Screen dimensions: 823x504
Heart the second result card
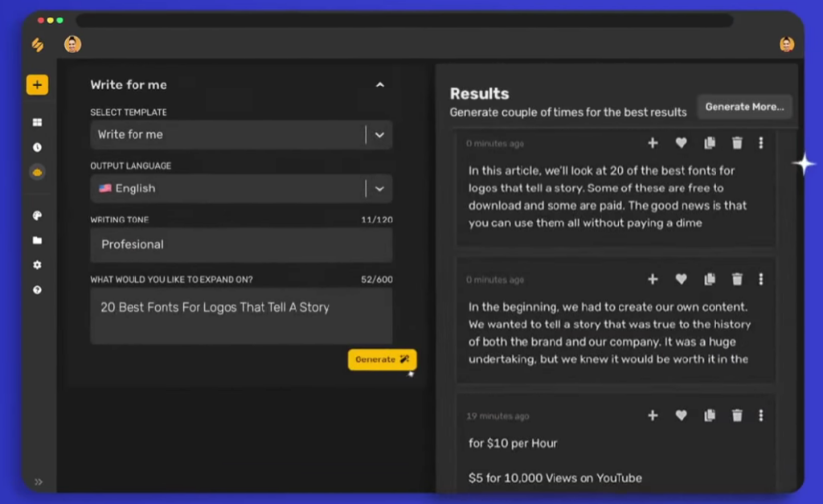tap(681, 279)
